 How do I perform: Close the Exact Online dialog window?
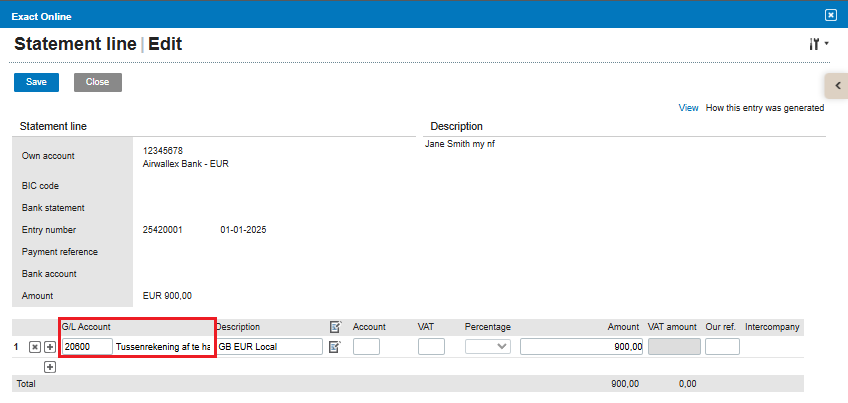[x=831, y=16]
